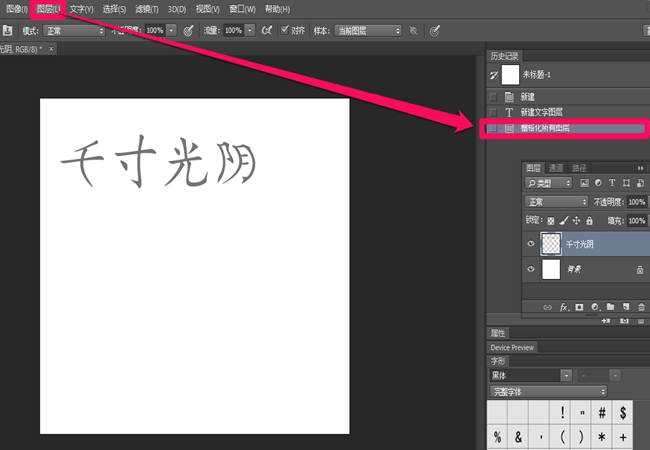The image size is (650, 450).
Task: Toggle history brush source beside 未标题-1 snapshot
Action: point(493,75)
